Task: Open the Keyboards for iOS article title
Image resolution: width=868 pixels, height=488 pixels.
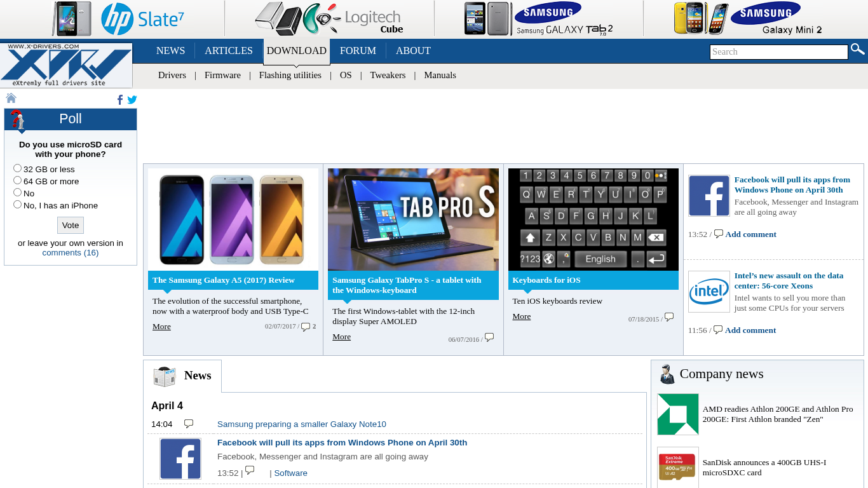Action: [546, 280]
